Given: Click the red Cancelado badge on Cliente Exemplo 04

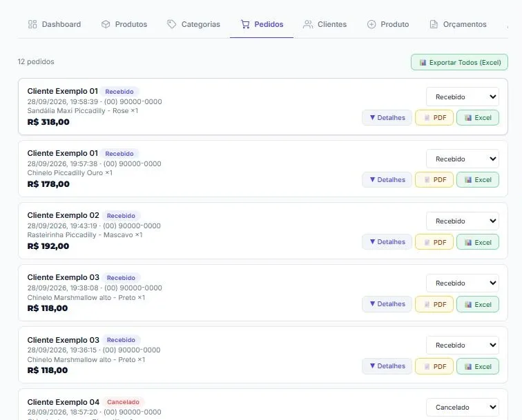Looking at the screenshot, I should click(123, 402).
